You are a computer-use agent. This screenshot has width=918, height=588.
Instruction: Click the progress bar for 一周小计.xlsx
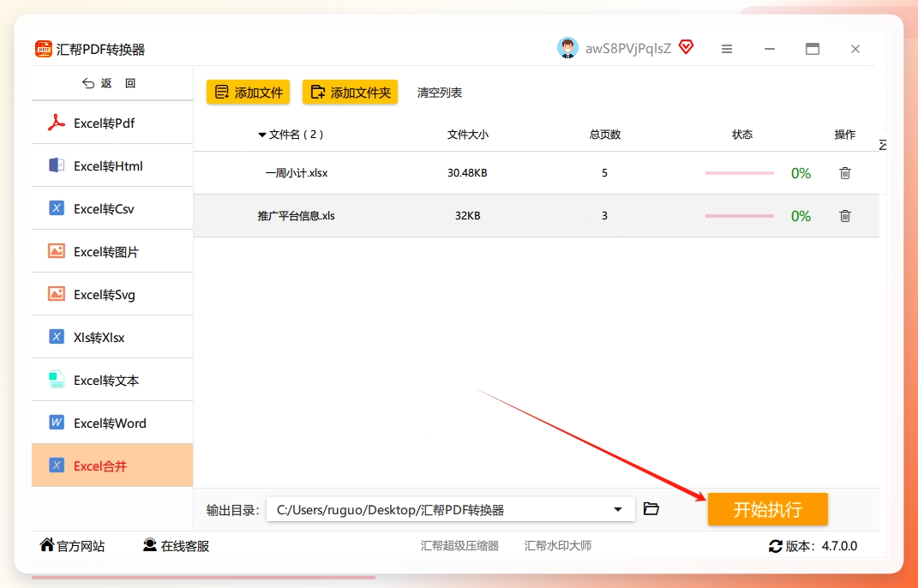tap(740, 173)
